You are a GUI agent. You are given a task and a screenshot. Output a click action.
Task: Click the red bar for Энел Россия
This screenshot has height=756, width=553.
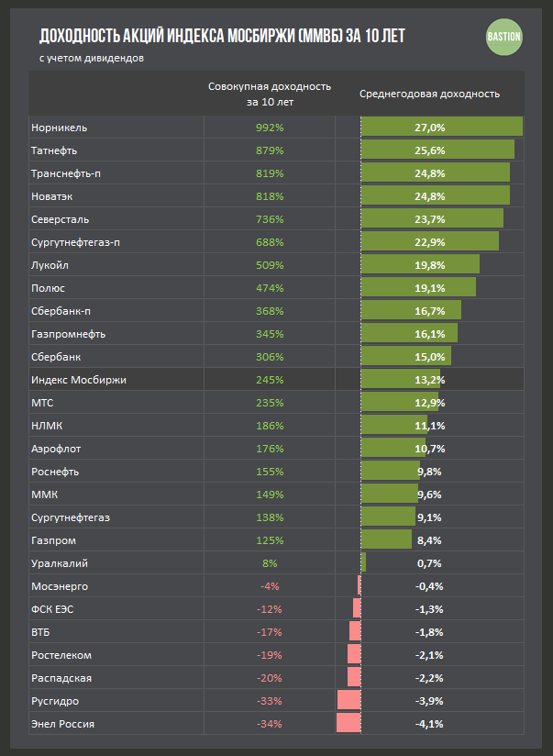[348, 723]
